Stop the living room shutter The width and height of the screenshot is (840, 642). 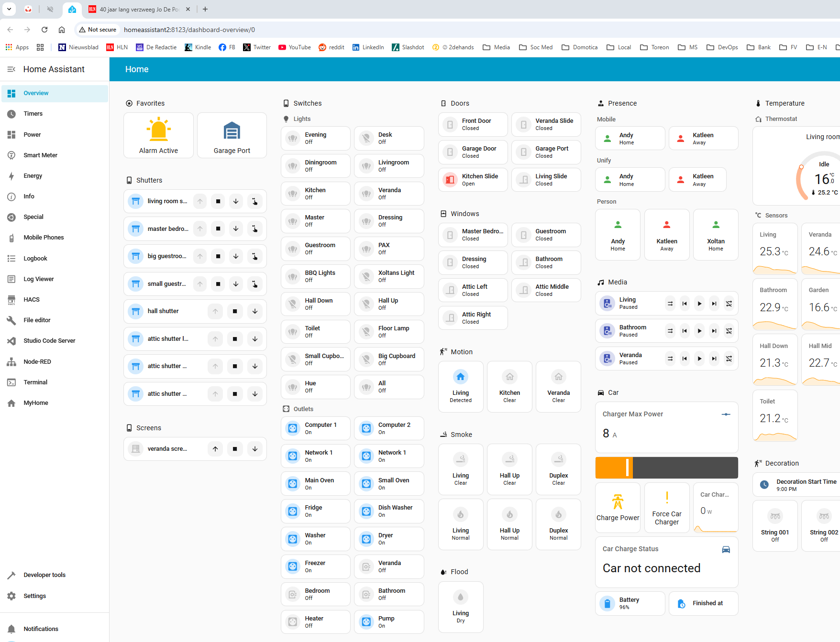click(x=218, y=201)
